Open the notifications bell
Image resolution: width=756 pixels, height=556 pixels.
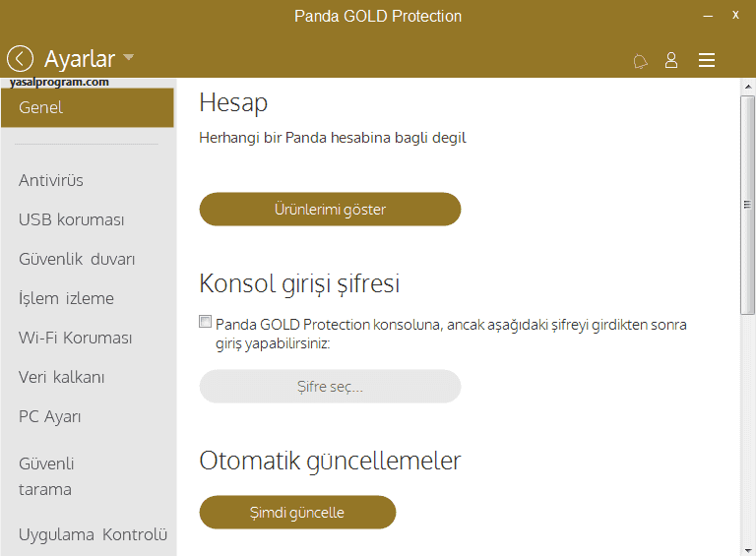point(640,61)
